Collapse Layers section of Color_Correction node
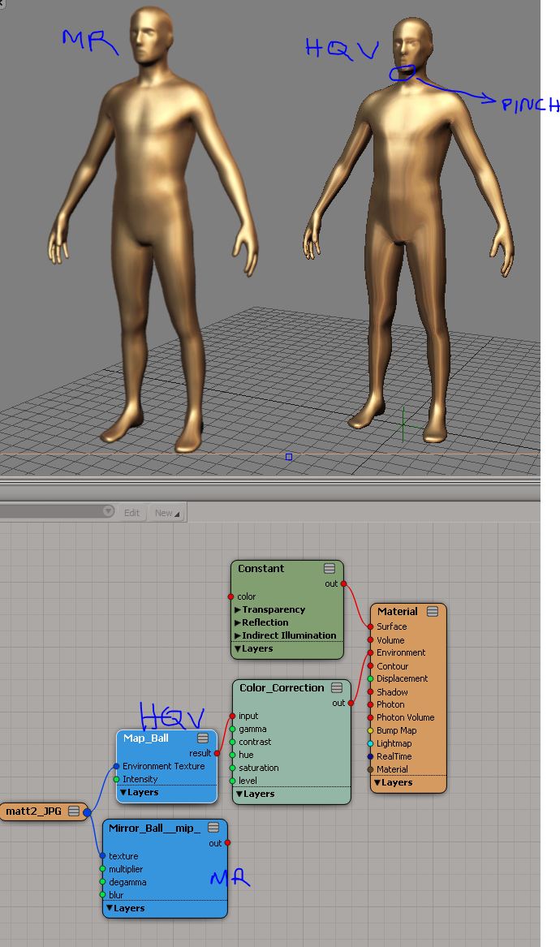This screenshot has height=947, width=560. pos(240,794)
